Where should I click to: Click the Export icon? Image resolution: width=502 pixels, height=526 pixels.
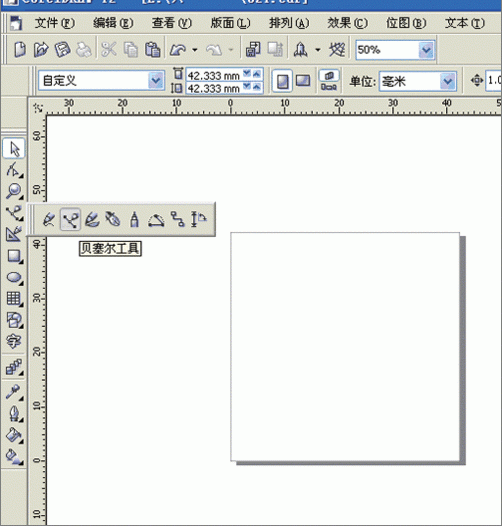[275, 50]
